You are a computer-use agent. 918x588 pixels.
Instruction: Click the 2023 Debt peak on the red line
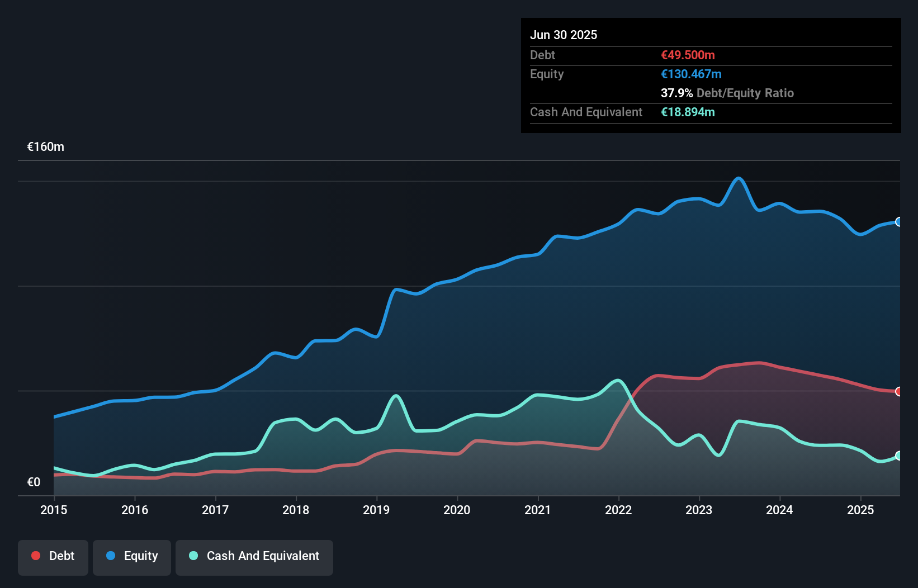tap(758, 362)
